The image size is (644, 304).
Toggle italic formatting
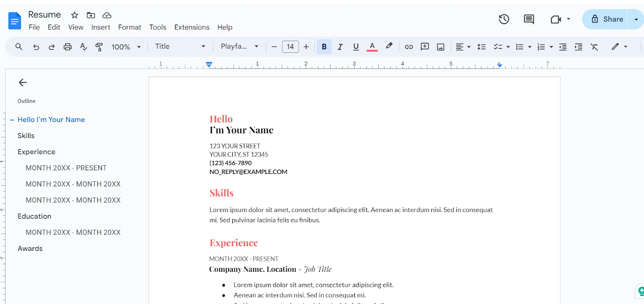(340, 47)
